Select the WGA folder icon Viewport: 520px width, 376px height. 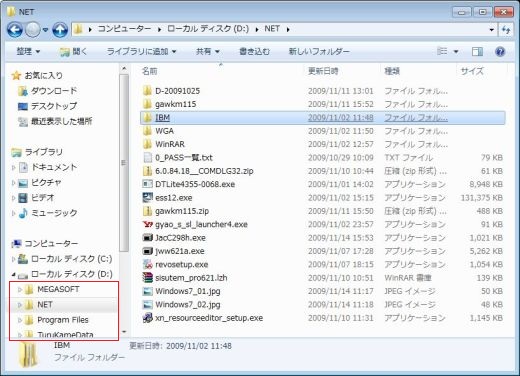pyautogui.click(x=147, y=131)
